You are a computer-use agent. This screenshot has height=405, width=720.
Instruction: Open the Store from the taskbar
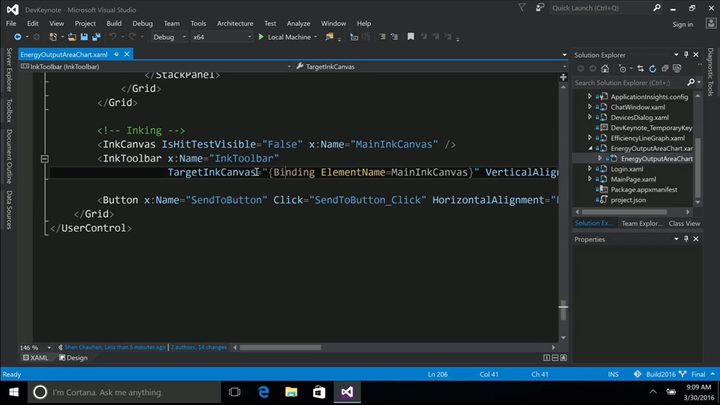[x=319, y=392]
